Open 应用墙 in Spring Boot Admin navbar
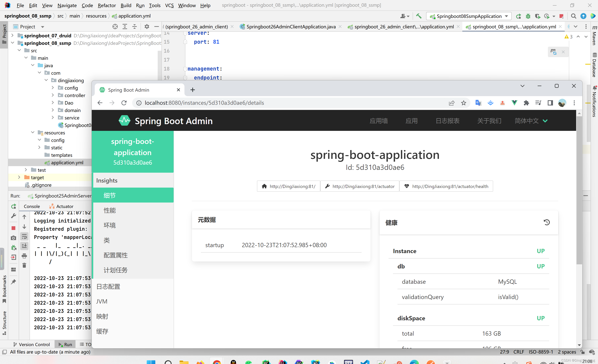The height and width of the screenshot is (364, 598). 379,121
